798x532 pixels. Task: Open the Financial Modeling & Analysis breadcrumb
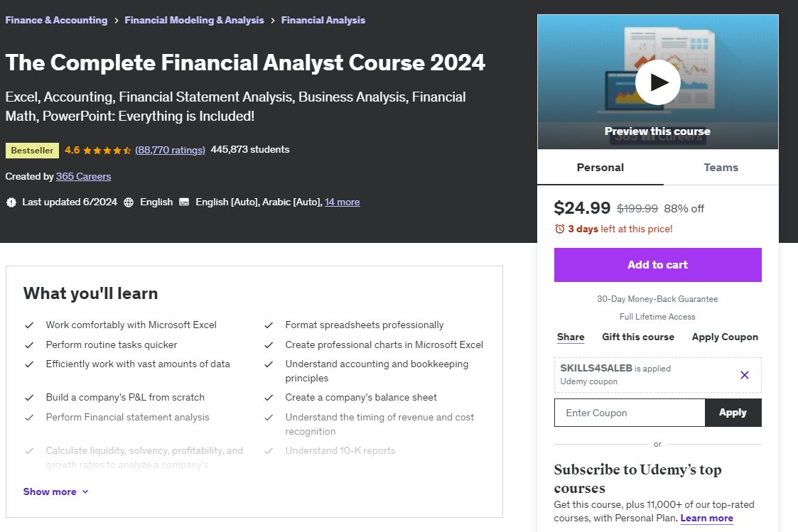click(x=194, y=20)
